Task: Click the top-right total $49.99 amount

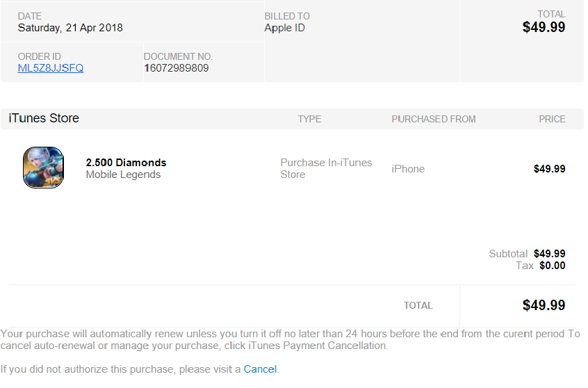Action: coord(544,27)
